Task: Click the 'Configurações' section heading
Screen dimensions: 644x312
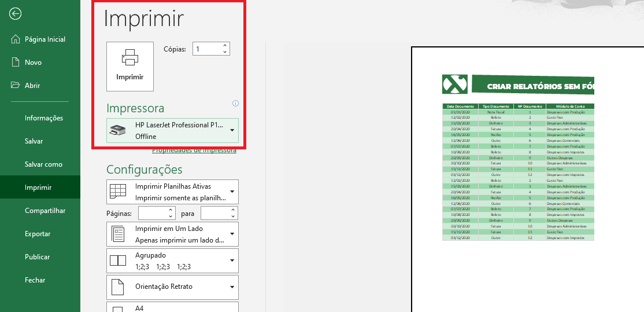Action: [144, 170]
